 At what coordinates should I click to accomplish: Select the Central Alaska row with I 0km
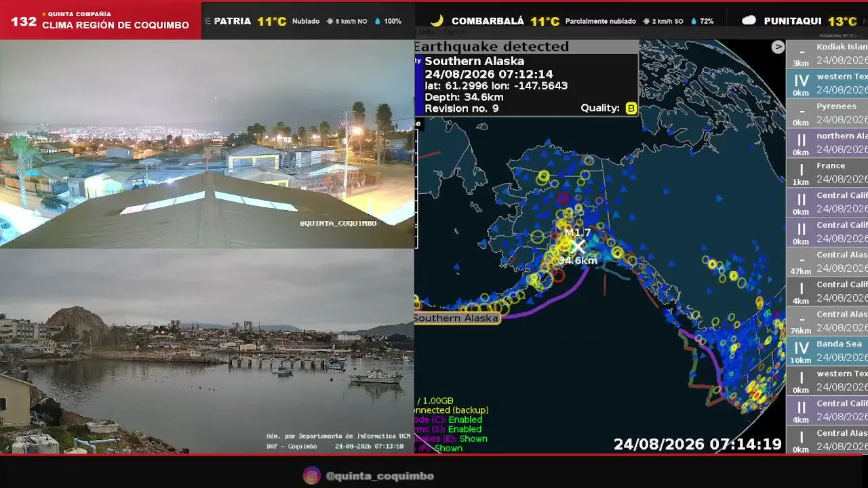tap(827, 441)
